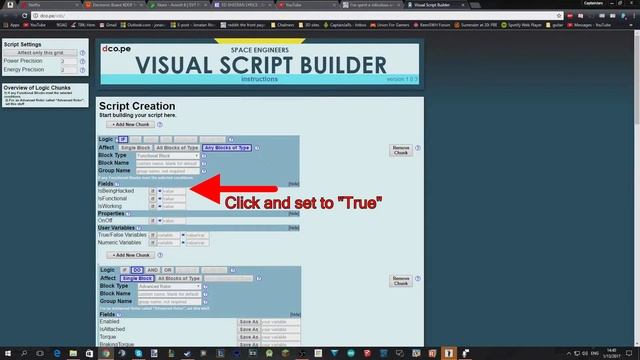Open help icon after Any Blocks of Type
Image resolution: width=640 pixels, height=360 pixels.
point(257,148)
